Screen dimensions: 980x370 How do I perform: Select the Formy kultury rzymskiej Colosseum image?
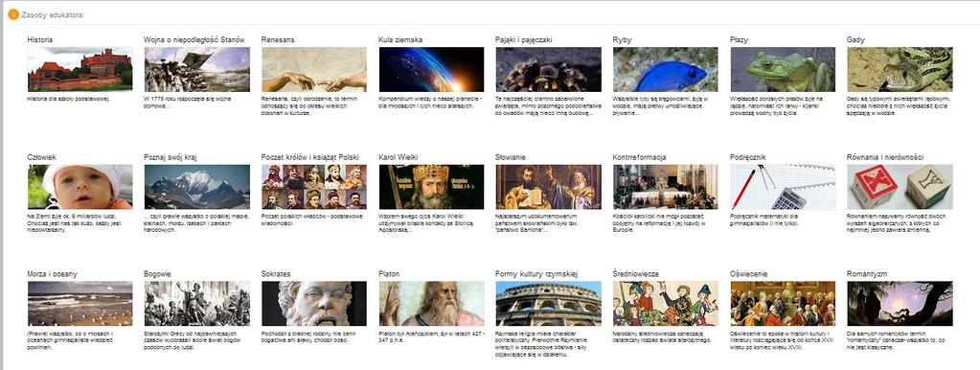548,304
